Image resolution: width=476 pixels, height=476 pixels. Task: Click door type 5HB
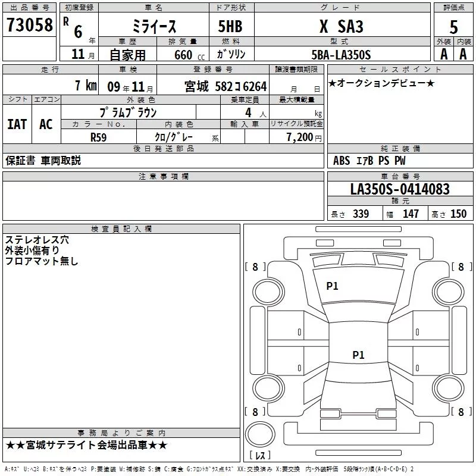click(x=230, y=26)
